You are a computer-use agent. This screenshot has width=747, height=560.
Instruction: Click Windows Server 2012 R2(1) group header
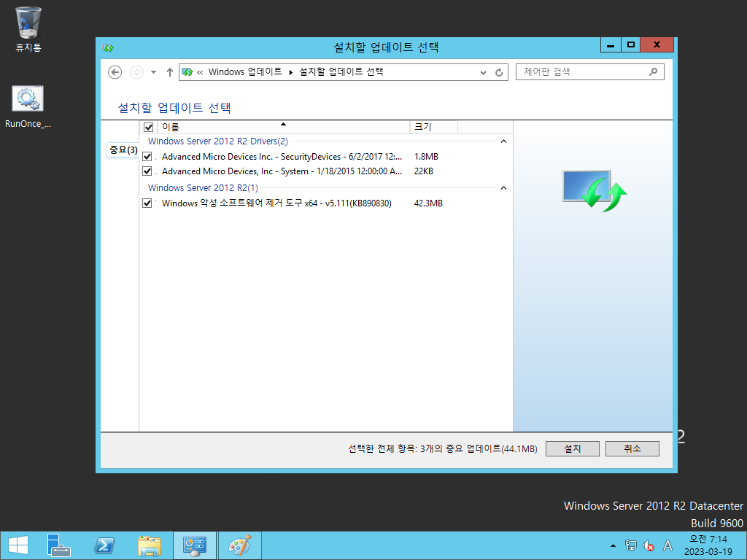coord(203,188)
